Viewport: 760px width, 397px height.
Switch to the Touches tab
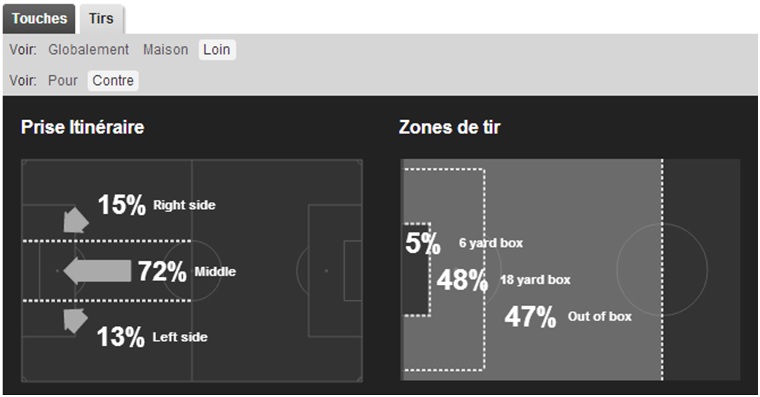pyautogui.click(x=39, y=19)
